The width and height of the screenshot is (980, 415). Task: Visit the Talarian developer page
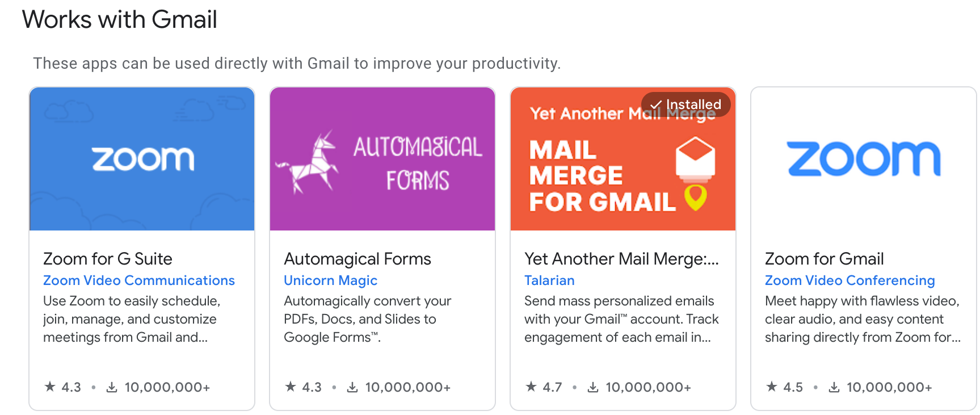point(549,280)
